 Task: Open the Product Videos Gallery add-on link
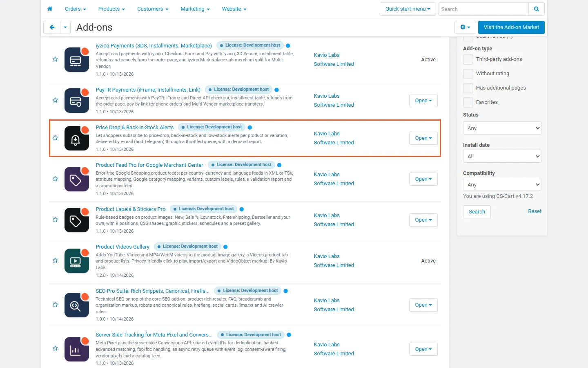coord(122,247)
